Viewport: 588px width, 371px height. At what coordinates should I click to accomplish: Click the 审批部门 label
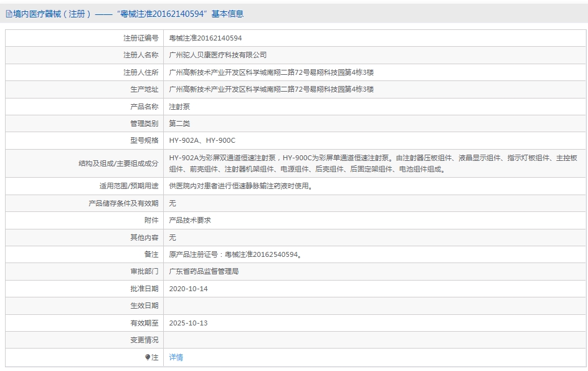pyautogui.click(x=145, y=271)
